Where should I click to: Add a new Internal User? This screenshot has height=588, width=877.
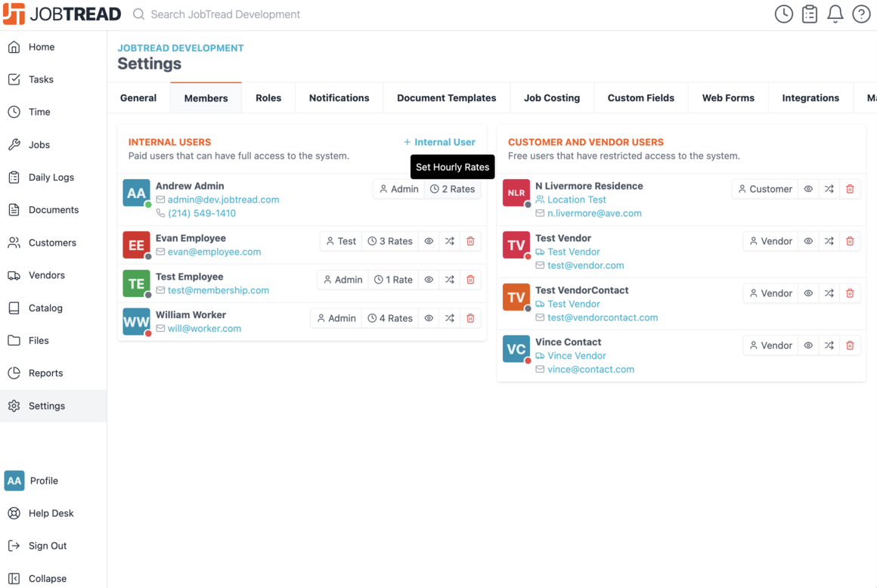(x=439, y=142)
